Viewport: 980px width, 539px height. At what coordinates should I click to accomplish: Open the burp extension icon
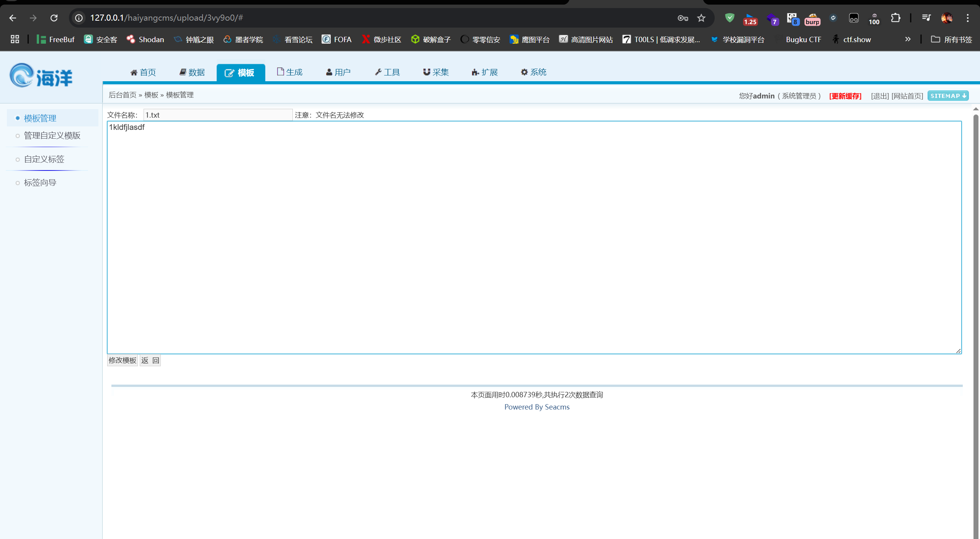812,19
